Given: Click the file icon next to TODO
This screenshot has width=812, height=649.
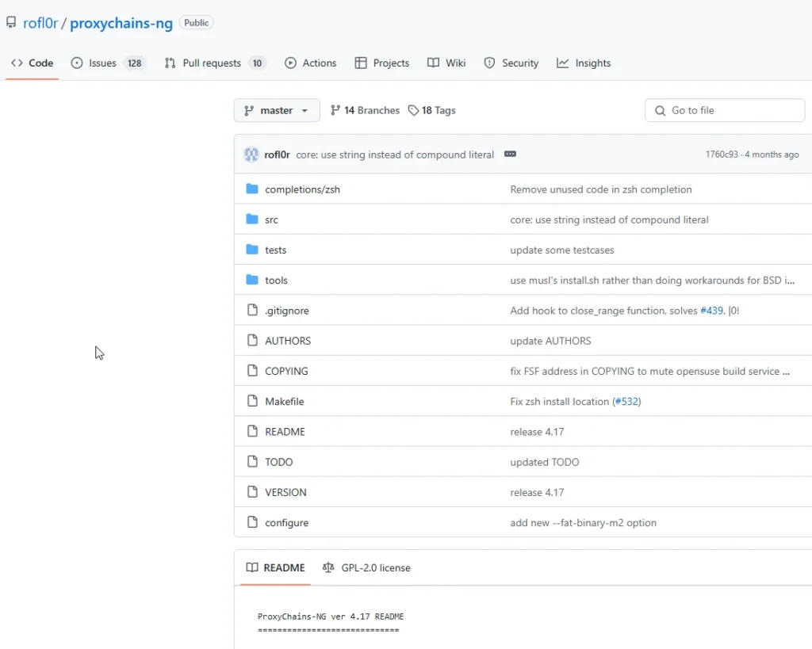Looking at the screenshot, I should coord(252,461).
